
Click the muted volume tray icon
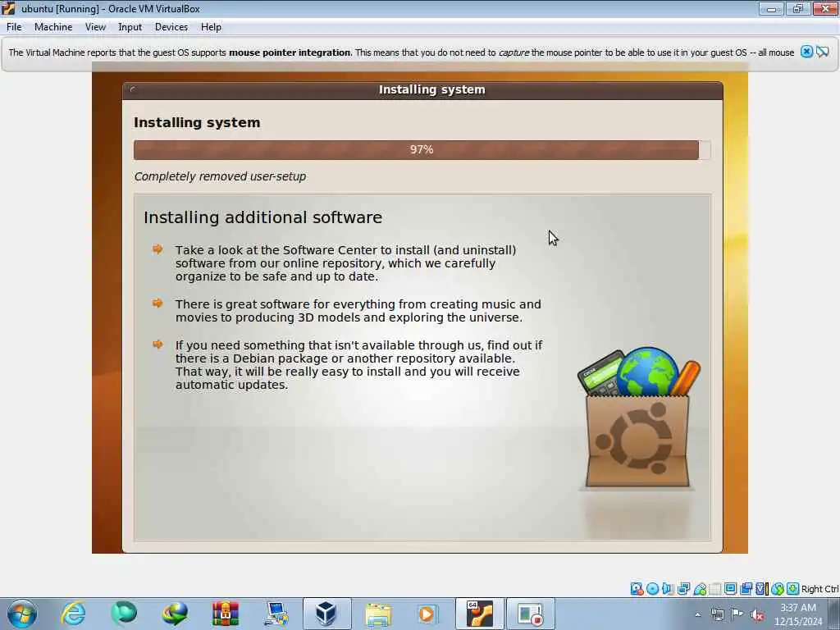click(x=757, y=614)
